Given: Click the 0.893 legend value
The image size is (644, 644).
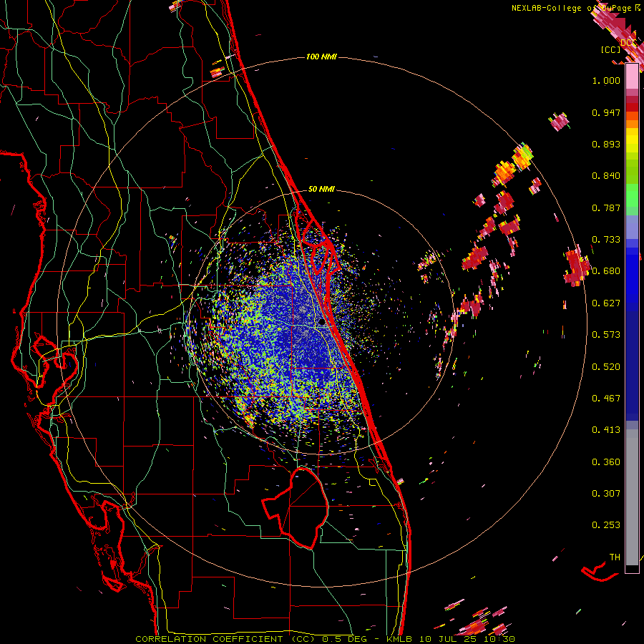Looking at the screenshot, I should 606,144.
